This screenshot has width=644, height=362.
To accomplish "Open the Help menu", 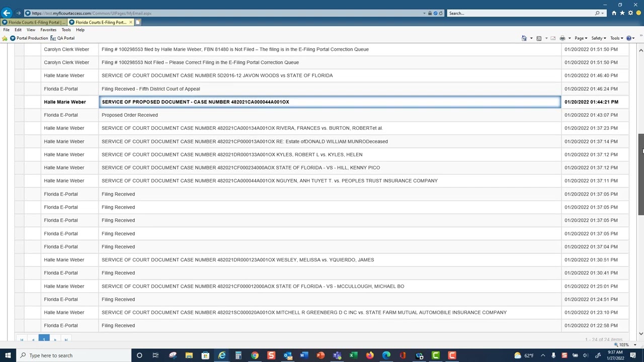I will (x=80, y=30).
